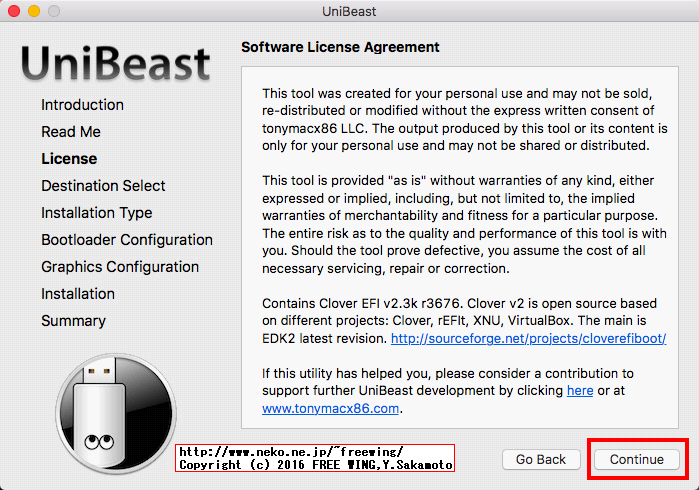Select the Installation step in sidebar
699x490 pixels.
[78, 294]
